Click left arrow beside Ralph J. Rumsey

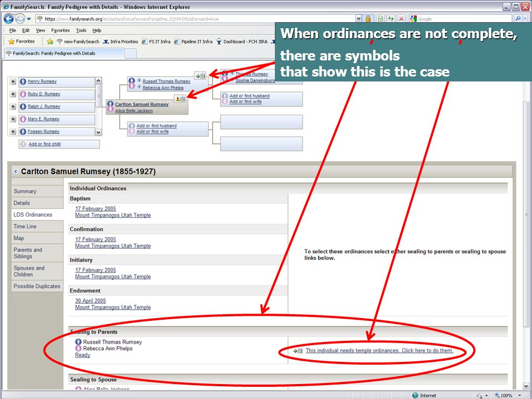click(13, 106)
